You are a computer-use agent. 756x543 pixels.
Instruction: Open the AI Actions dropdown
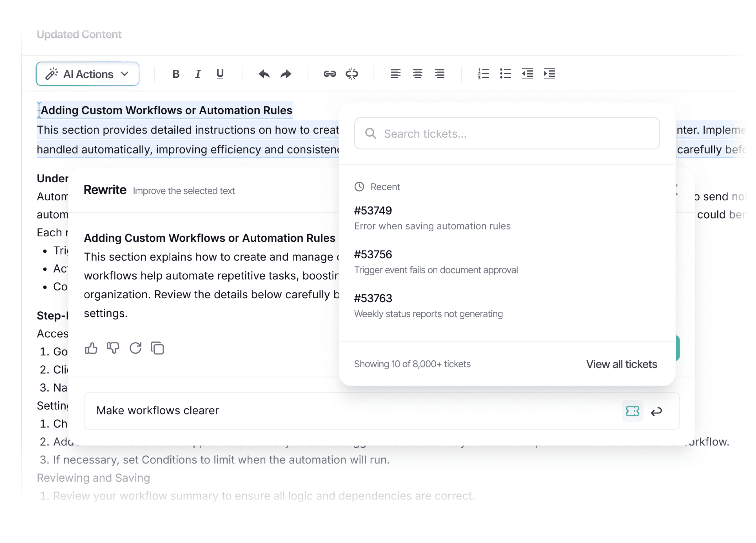click(87, 74)
